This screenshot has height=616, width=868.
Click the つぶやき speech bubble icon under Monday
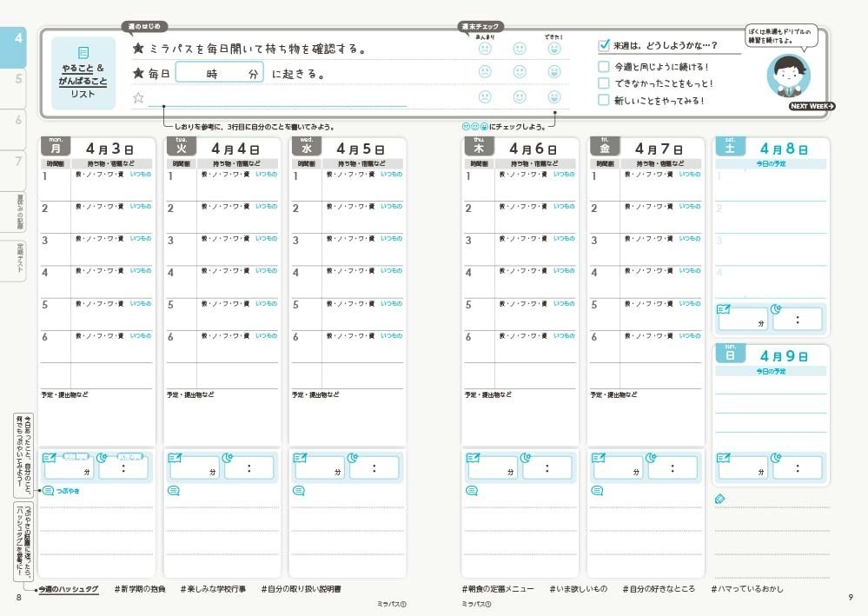pyautogui.click(x=48, y=491)
